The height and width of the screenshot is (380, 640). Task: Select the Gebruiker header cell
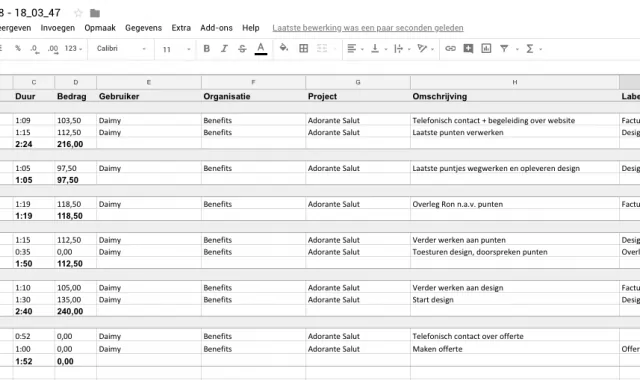[149, 96]
